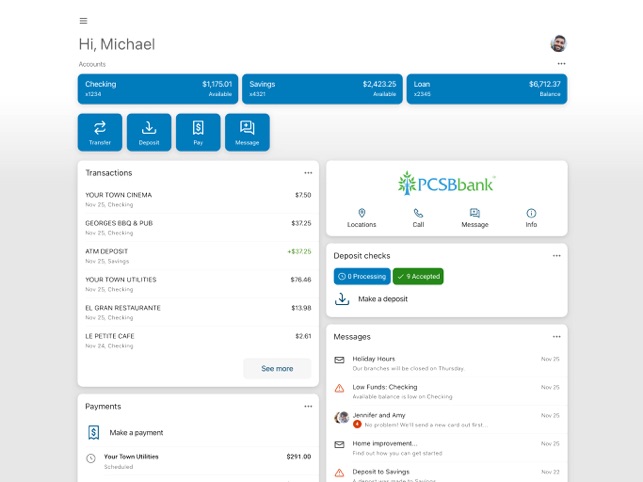Open Messages more options menu
This screenshot has width=643, height=482.
pos(556,337)
